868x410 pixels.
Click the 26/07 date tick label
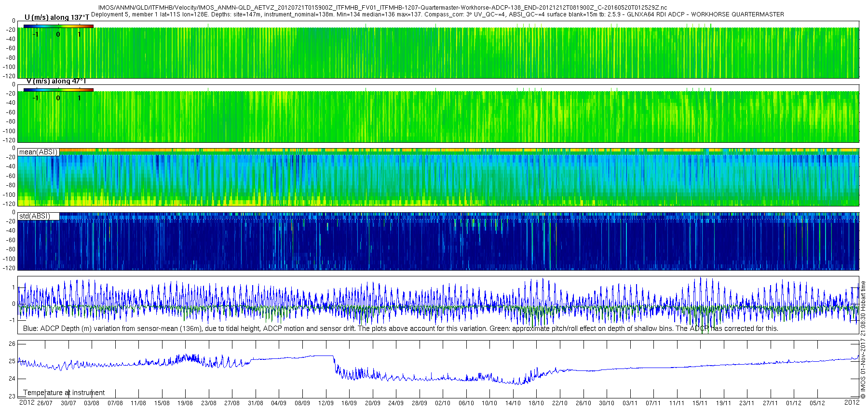tap(45, 403)
